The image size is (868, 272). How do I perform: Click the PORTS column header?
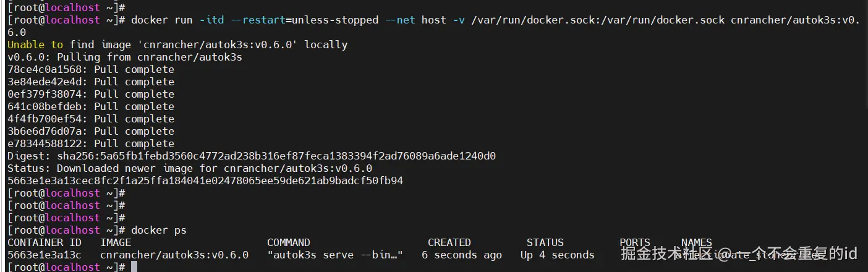click(634, 242)
